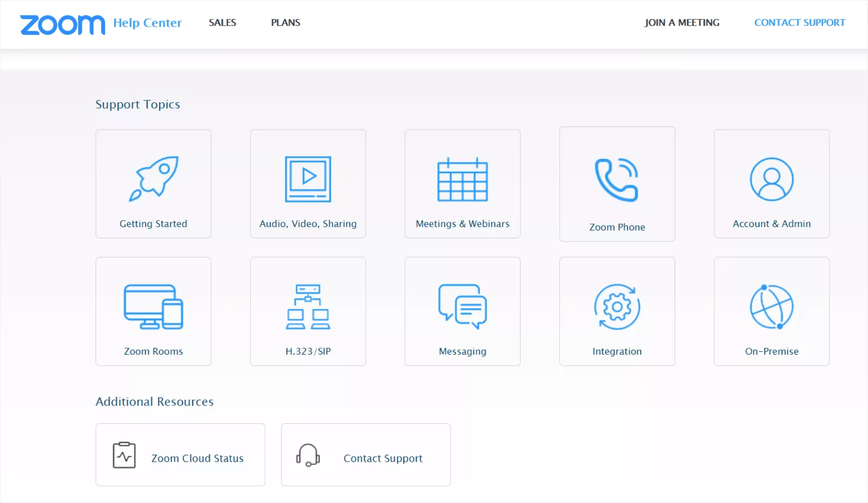Open the Meetings & Webinars label
The image size is (868, 503).
[462, 224]
